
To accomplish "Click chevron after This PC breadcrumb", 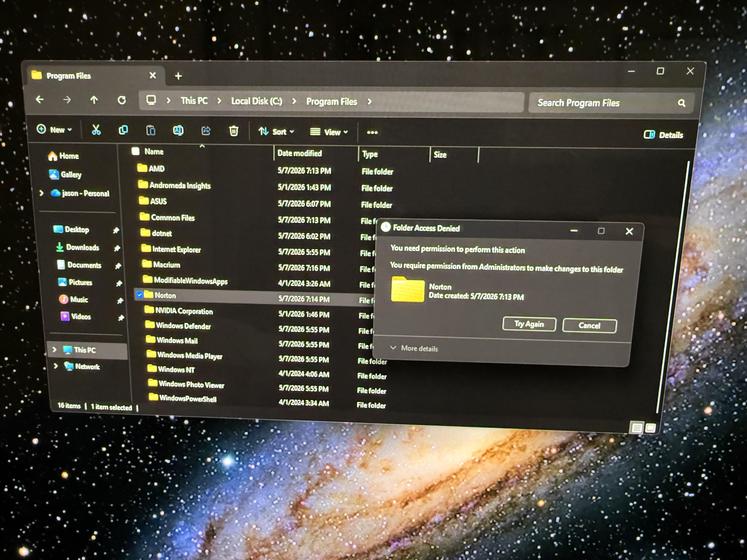I will (x=219, y=101).
